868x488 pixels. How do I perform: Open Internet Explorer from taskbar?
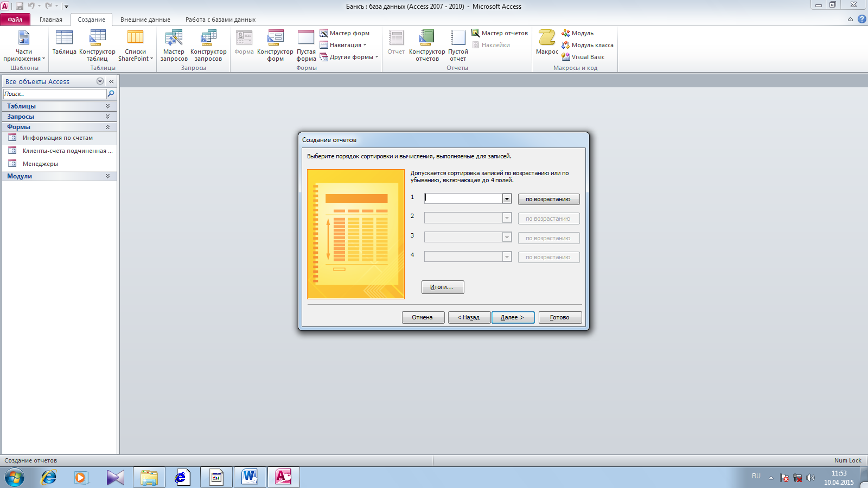(49, 478)
